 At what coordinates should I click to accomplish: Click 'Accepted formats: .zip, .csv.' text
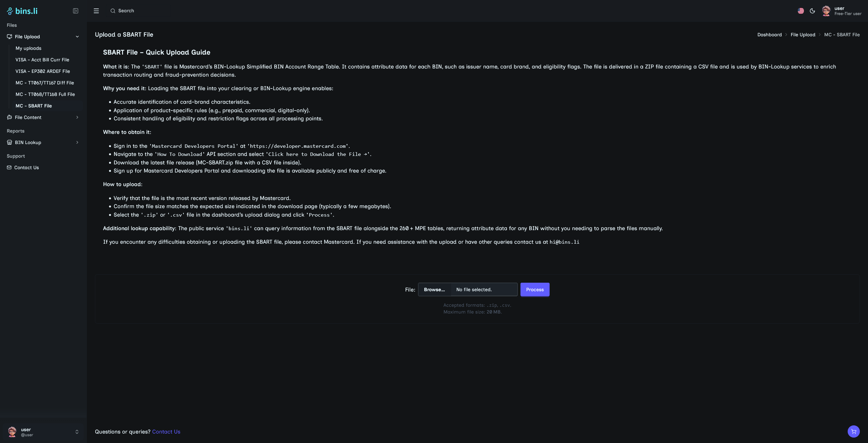477,305
